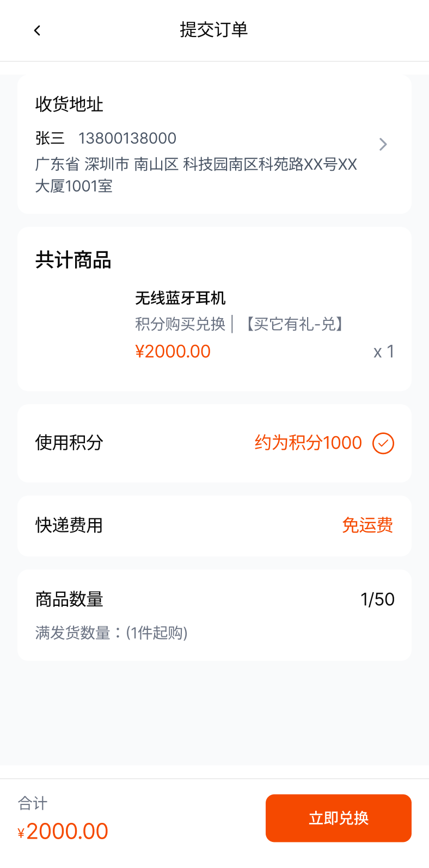Tap the 约为积分1000 points text
This screenshot has width=429, height=868.
tap(308, 443)
